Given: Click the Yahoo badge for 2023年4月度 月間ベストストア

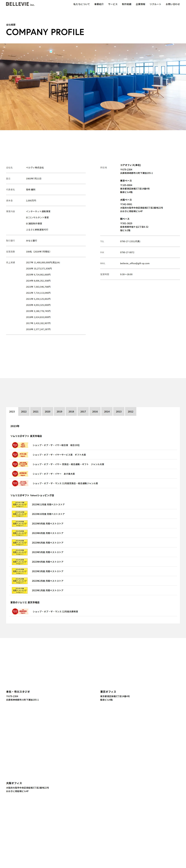Looking at the screenshot, I should 20,562.
